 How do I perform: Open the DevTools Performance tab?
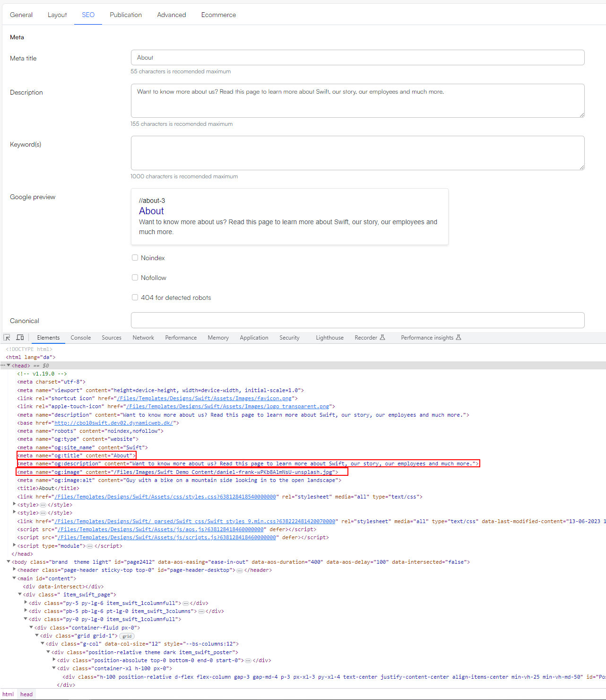point(181,338)
